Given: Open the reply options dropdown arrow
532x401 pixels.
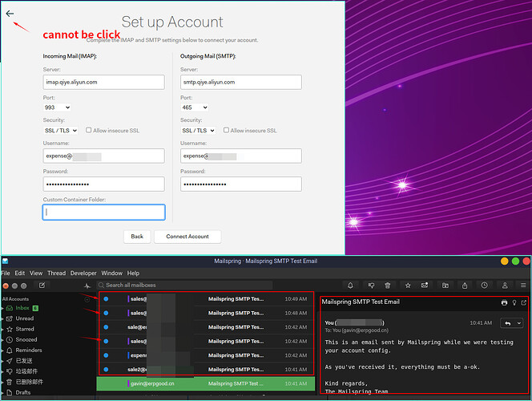Looking at the screenshot, I should pyautogui.click(x=519, y=323).
